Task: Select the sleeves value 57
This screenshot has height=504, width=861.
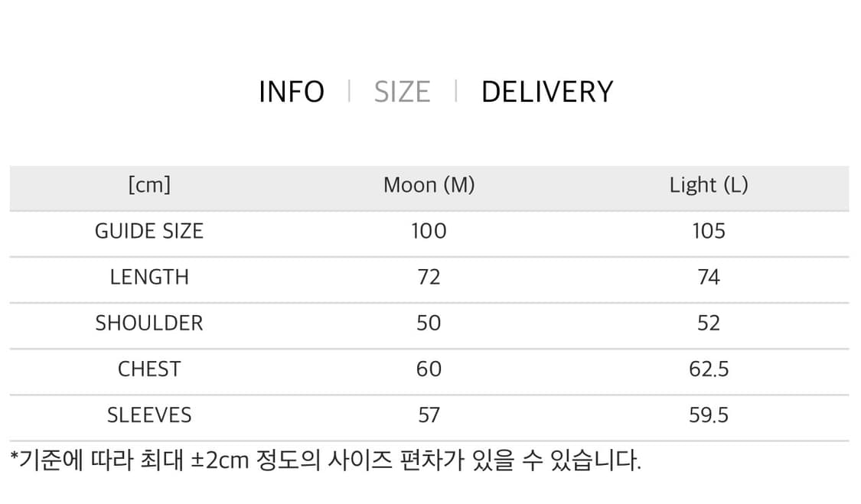Action: (429, 415)
